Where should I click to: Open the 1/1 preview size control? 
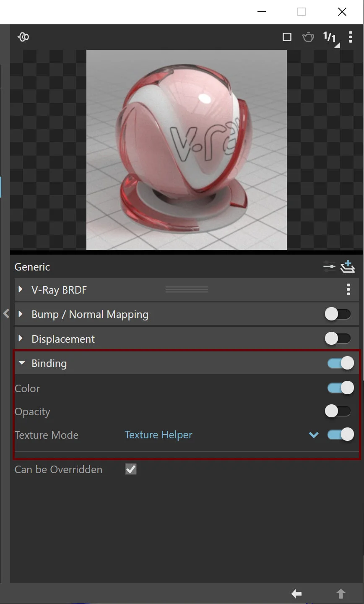click(330, 37)
